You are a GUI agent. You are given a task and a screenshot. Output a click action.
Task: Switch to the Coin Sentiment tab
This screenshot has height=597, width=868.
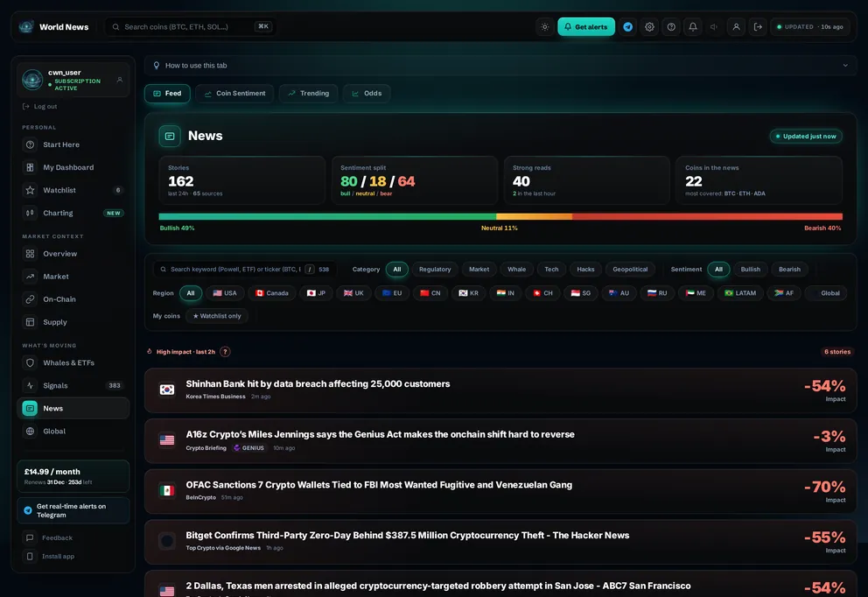point(234,93)
